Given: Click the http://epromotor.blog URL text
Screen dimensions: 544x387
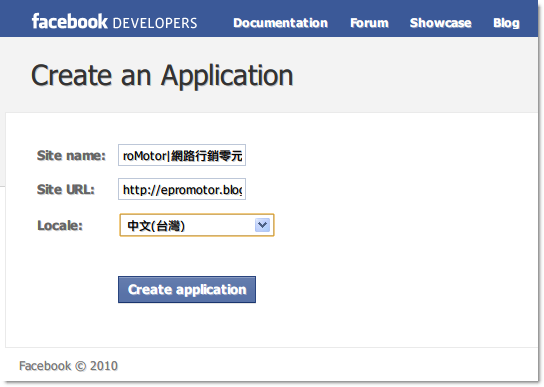Looking at the screenshot, I should (x=182, y=190).
